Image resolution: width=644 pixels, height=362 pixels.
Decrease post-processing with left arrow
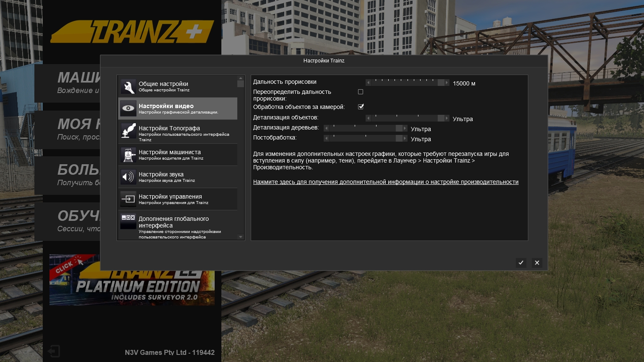[327, 139]
